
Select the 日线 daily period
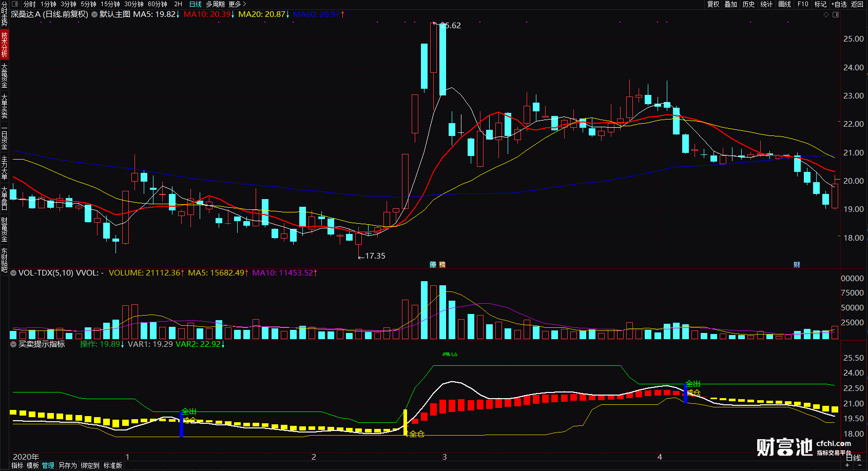click(195, 4)
